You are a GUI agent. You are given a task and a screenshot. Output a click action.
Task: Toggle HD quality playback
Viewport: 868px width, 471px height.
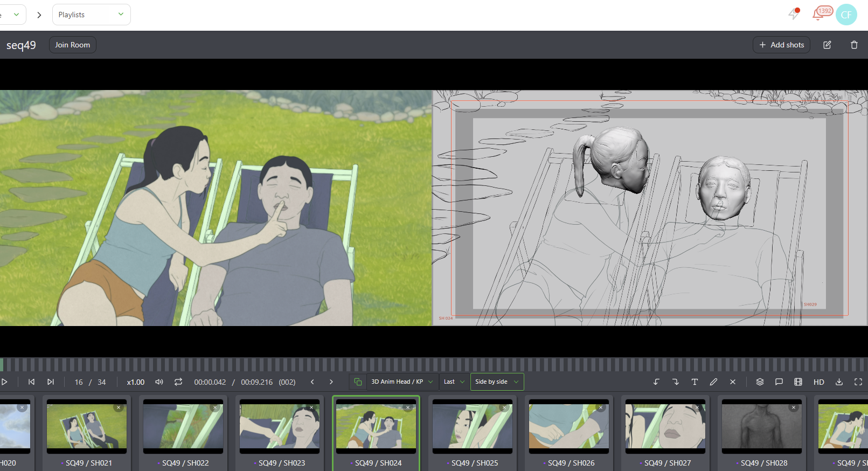(819, 382)
